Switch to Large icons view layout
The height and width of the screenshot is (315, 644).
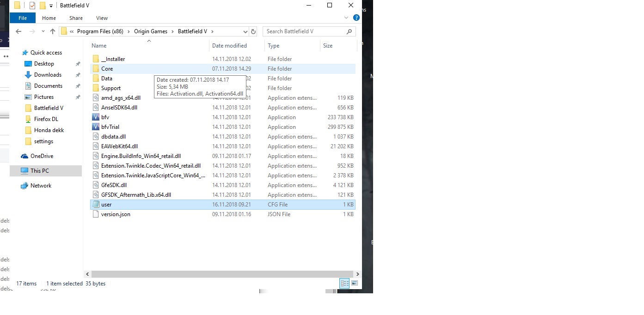click(x=355, y=283)
